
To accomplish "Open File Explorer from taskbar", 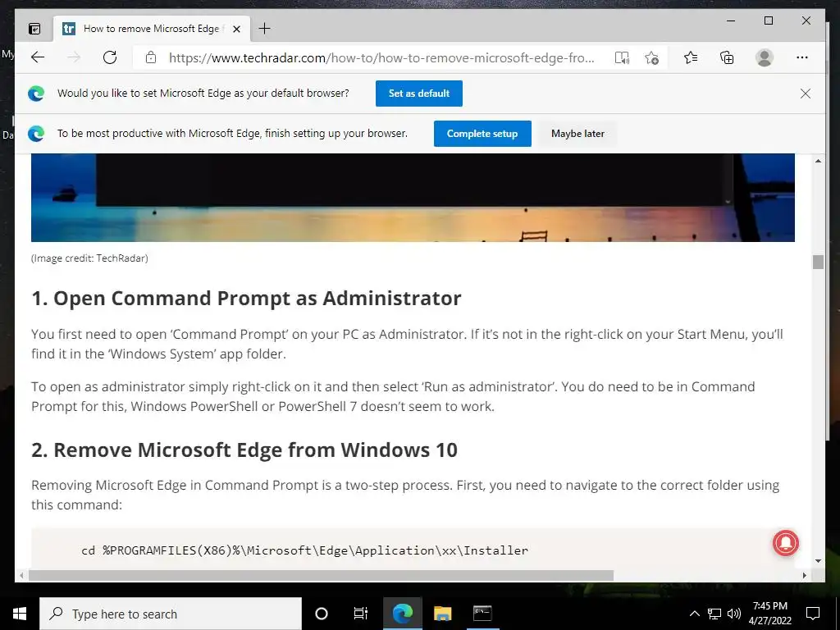I will [442, 614].
